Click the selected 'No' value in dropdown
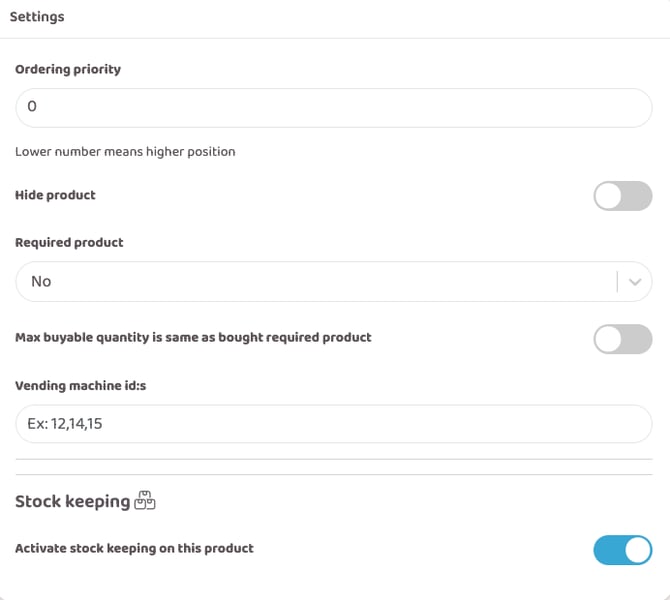 coord(41,282)
